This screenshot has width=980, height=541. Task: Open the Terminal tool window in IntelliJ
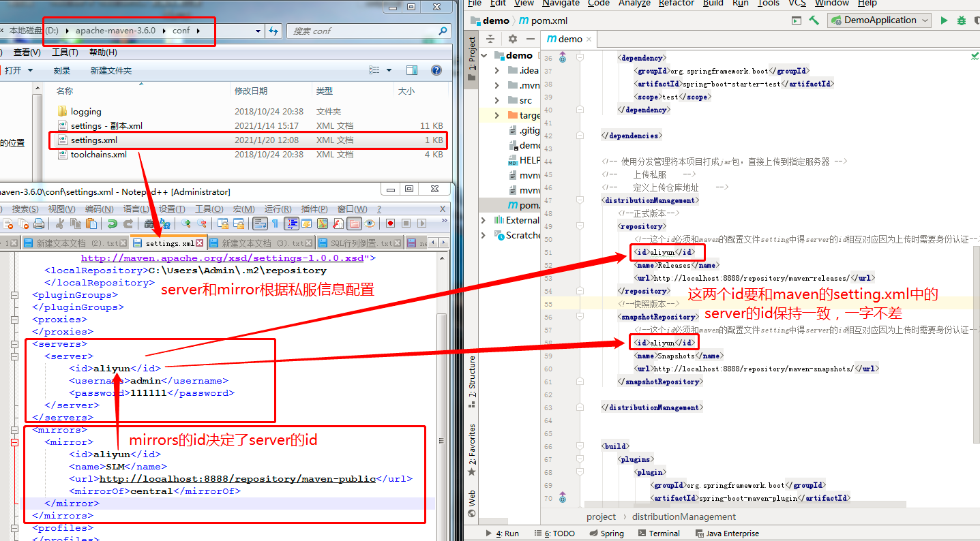click(659, 533)
